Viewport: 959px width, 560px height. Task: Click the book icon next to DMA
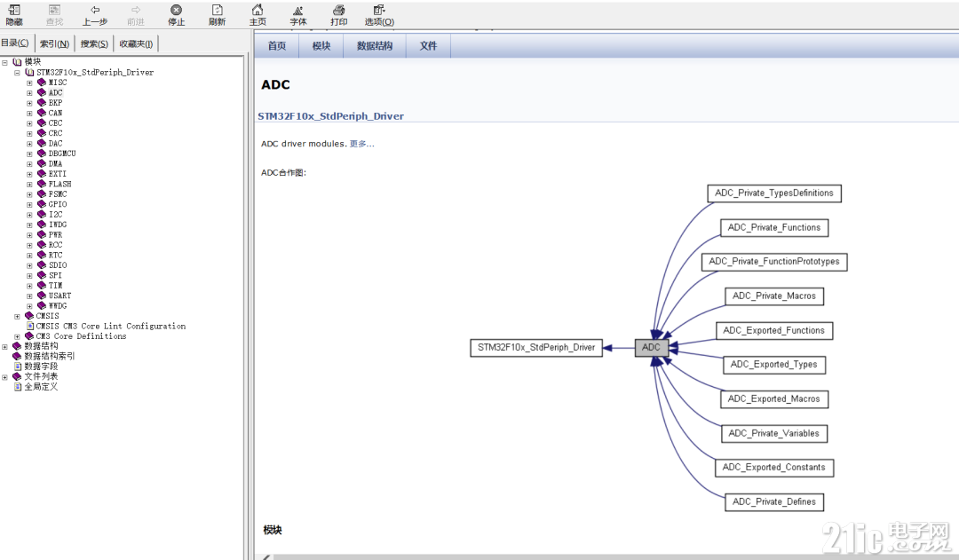(x=42, y=163)
